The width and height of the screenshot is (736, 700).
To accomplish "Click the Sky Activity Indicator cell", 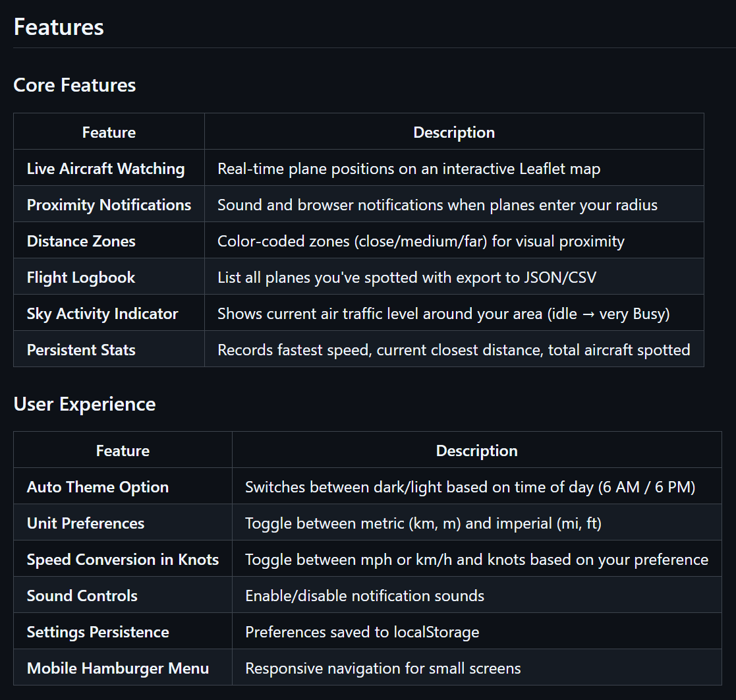I will point(102,314).
